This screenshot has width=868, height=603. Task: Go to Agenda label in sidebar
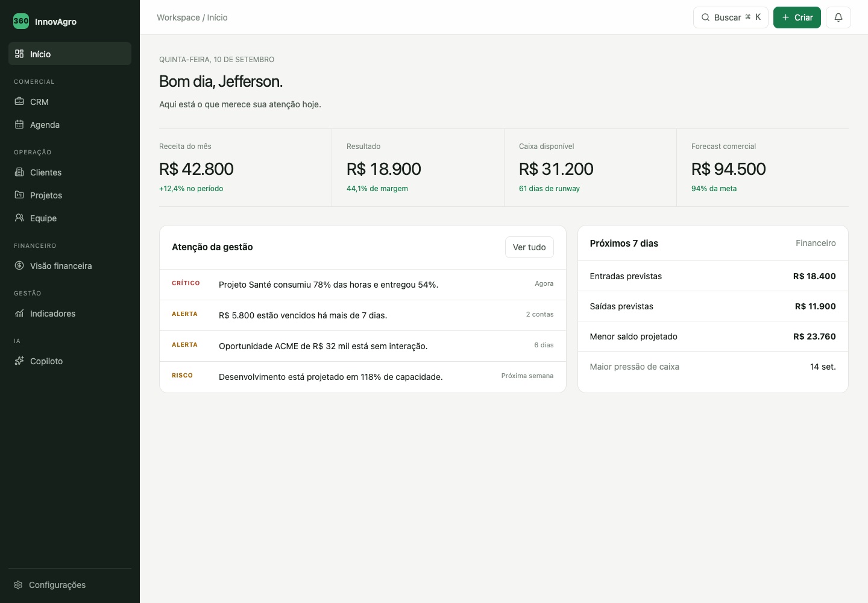click(45, 125)
